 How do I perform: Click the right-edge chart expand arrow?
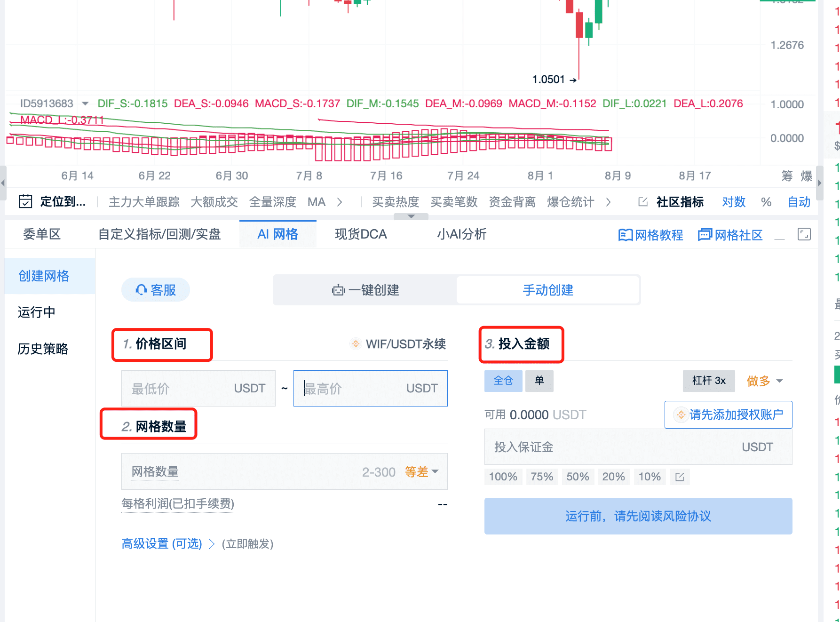tap(820, 183)
